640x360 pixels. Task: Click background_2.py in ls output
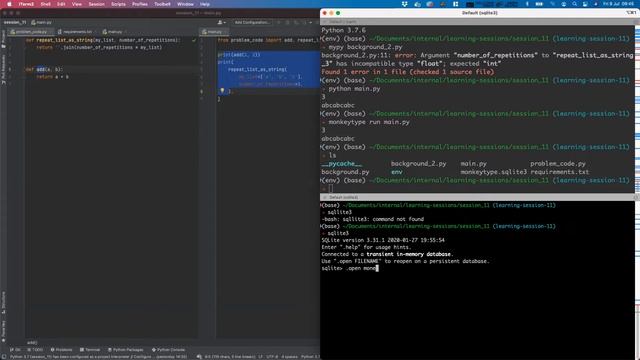(x=418, y=164)
